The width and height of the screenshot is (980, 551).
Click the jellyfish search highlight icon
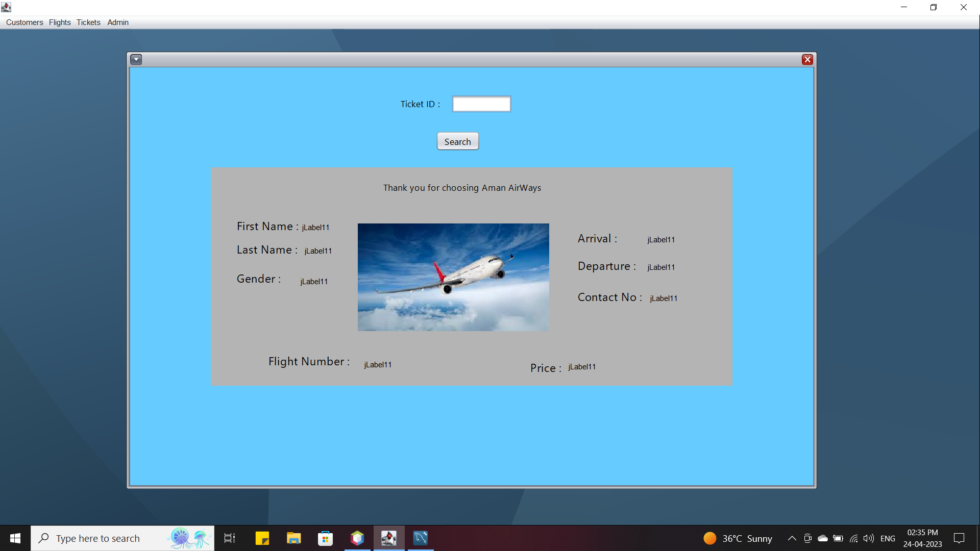pos(190,538)
